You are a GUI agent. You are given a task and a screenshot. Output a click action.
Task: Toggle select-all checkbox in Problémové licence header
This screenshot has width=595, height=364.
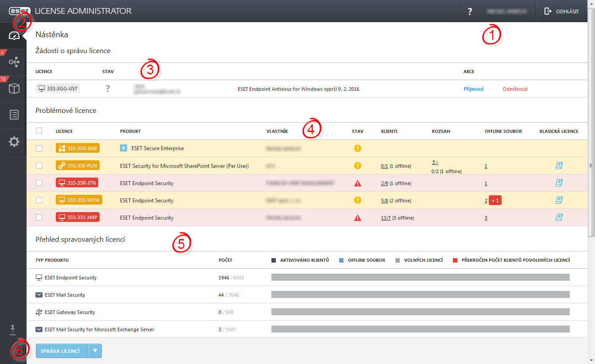tap(39, 131)
